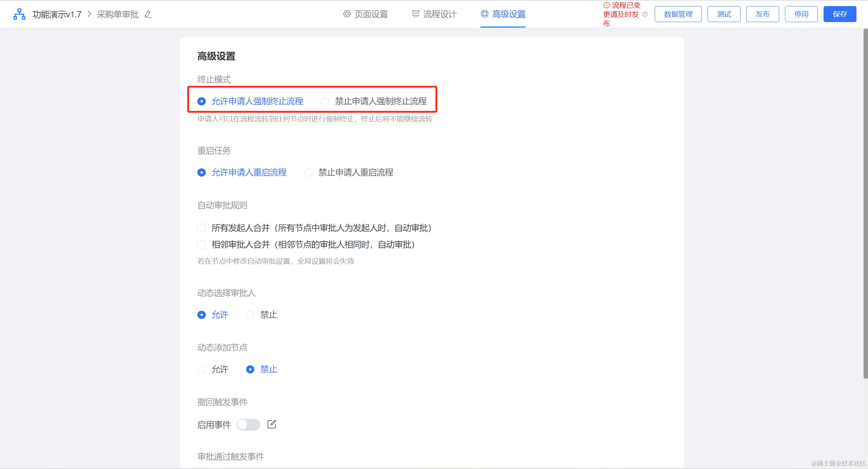
Task: Toggle the 启用事件 switch on
Action: [249, 425]
